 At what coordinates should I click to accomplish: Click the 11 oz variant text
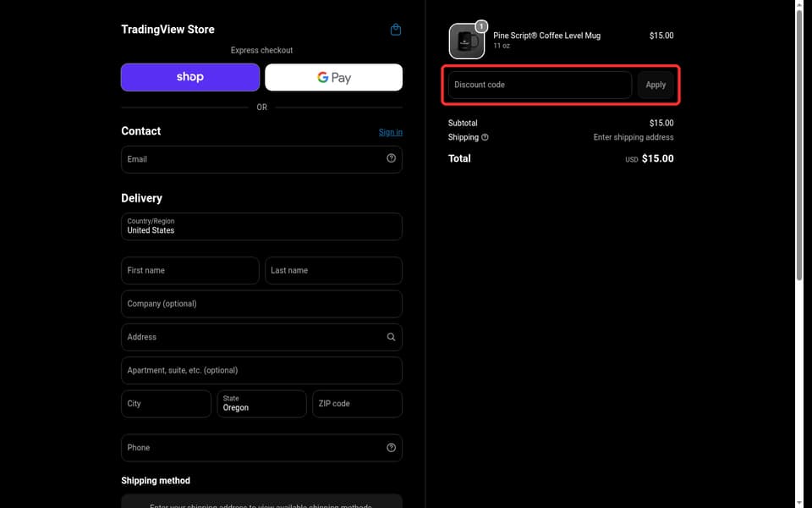point(502,46)
